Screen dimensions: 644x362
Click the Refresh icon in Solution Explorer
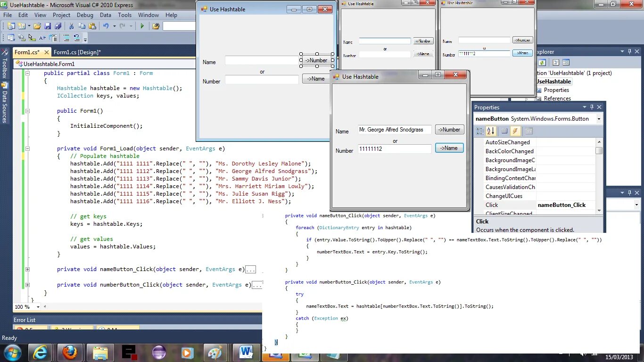click(542, 62)
